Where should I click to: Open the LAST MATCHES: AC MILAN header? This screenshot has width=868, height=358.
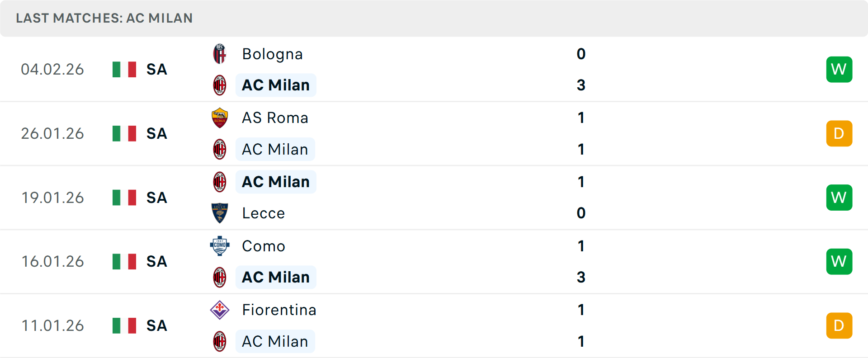pyautogui.click(x=104, y=18)
